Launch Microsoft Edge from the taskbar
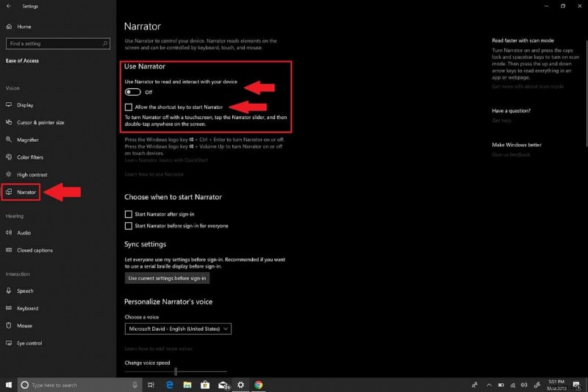The height and width of the screenshot is (392, 588). [170, 385]
